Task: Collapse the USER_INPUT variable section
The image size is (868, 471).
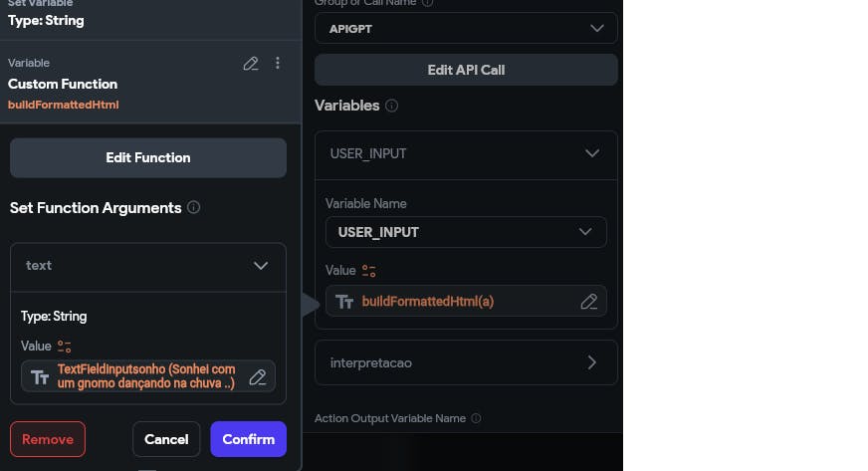Action: coord(592,154)
